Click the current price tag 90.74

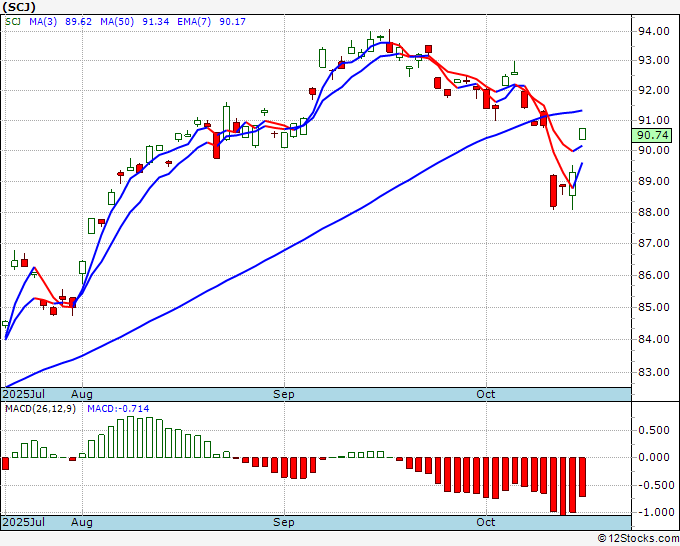[652, 135]
